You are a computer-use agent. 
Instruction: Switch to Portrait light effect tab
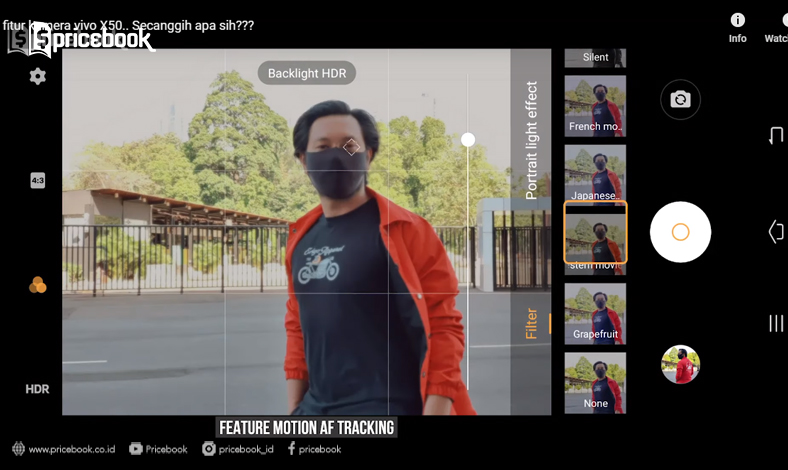point(531,140)
